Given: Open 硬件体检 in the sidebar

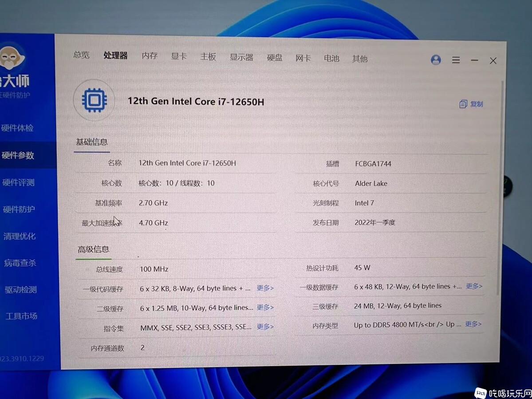Looking at the screenshot, I should click(x=17, y=128).
